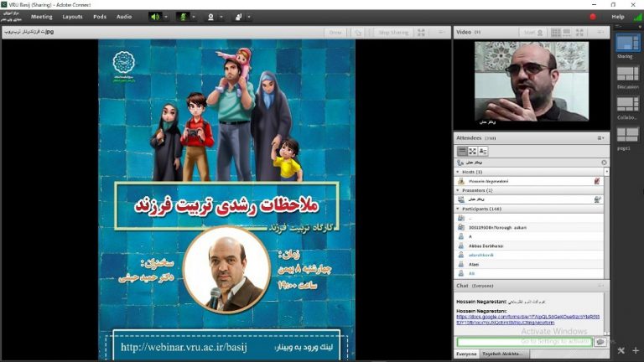The width and height of the screenshot is (644, 362).
Task: Toggle the microphone icon in toolbar
Action: click(x=182, y=17)
